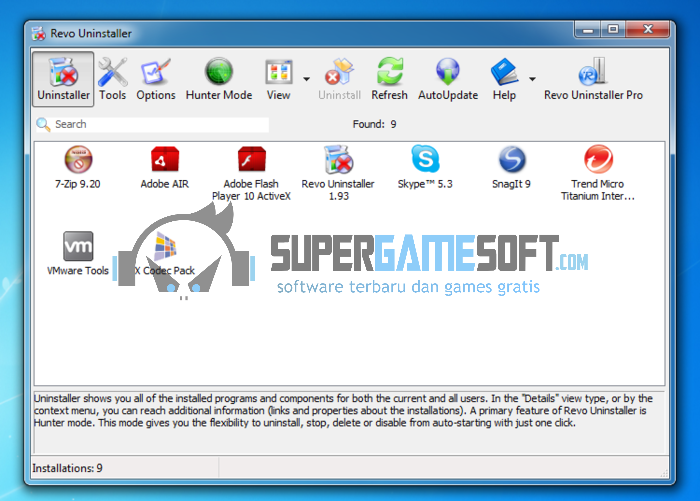Select Trend Micro Titanium entry
Screen dimensions: 700x501
tap(598, 173)
